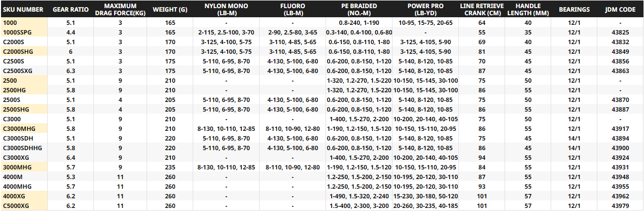Click the FLUORO (LB-M) column header
The image size is (644, 211).
click(293, 9)
